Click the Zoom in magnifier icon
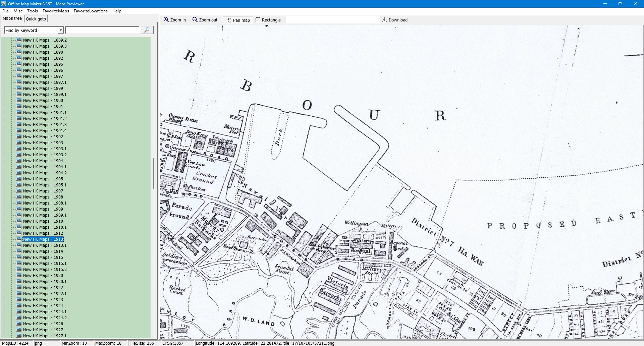Image resolution: width=644 pixels, height=346 pixels. coord(166,20)
